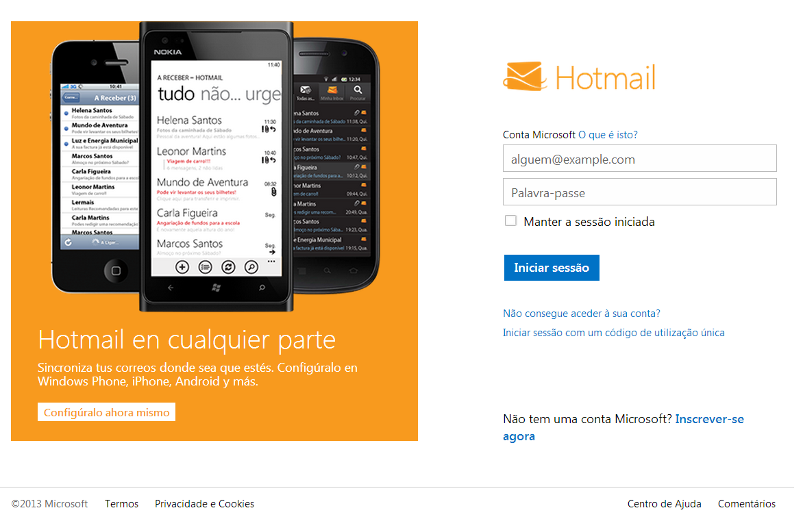This screenshot has width=803, height=532.
Task: Select sign-in with código de utilização única
Action: click(x=613, y=333)
